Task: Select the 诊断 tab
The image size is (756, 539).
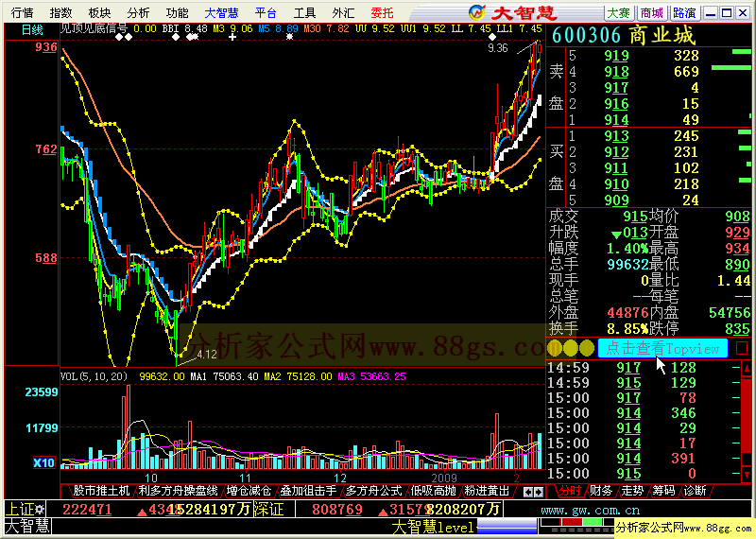Action: pos(695,491)
